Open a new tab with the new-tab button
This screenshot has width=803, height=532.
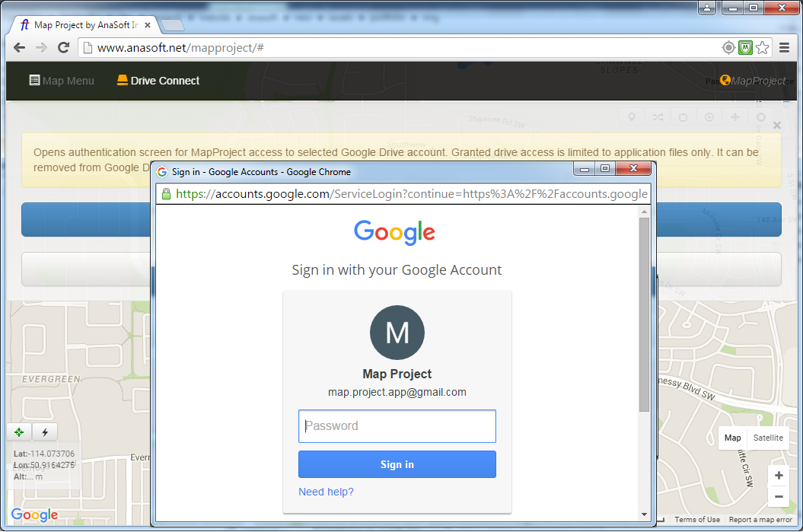[172, 25]
